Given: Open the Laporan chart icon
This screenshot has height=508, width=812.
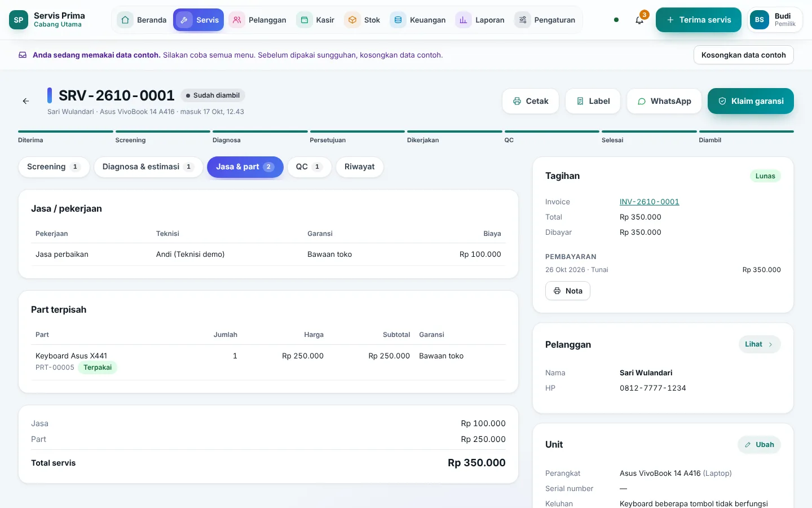Looking at the screenshot, I should coord(464,20).
